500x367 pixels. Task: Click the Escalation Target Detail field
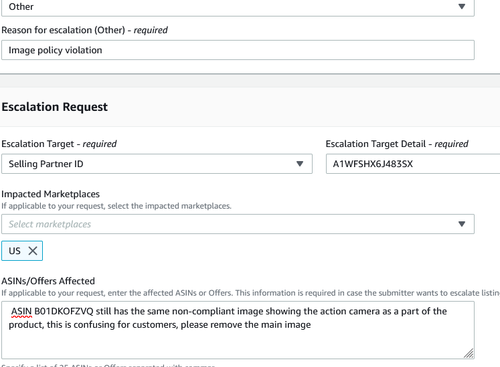413,164
